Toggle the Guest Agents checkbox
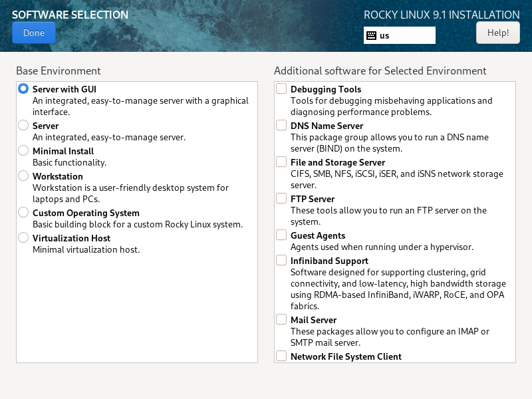The image size is (532, 399). (x=281, y=235)
